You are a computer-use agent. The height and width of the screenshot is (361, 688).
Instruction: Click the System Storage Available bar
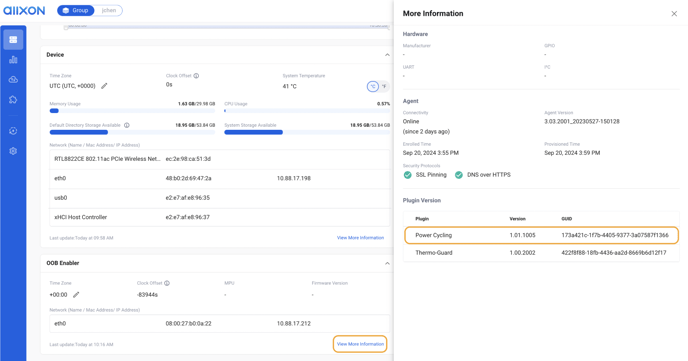[307, 132]
